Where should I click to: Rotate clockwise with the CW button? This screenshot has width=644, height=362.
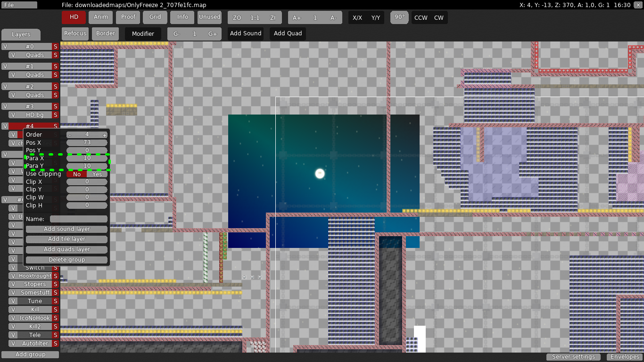point(438,17)
